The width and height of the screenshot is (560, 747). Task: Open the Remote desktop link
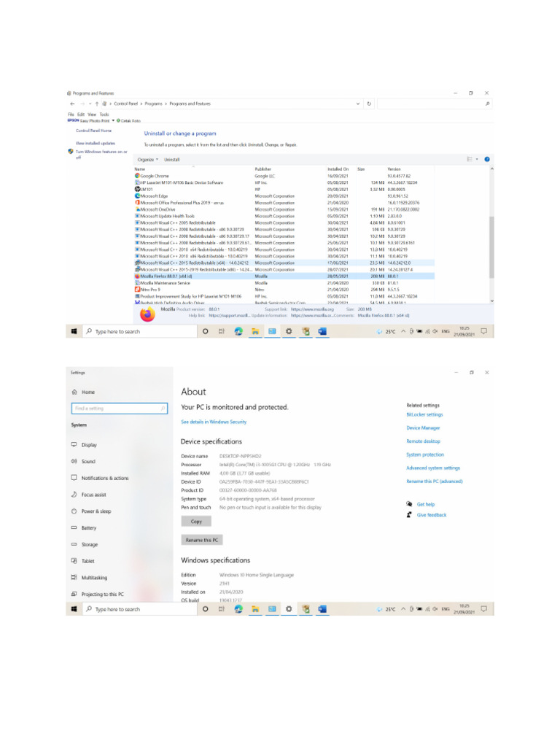point(423,441)
